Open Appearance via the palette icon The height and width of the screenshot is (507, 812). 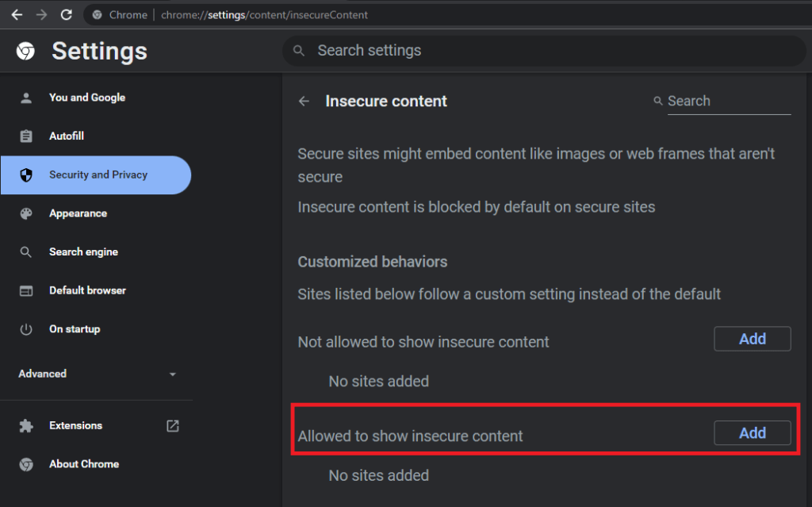click(x=26, y=213)
